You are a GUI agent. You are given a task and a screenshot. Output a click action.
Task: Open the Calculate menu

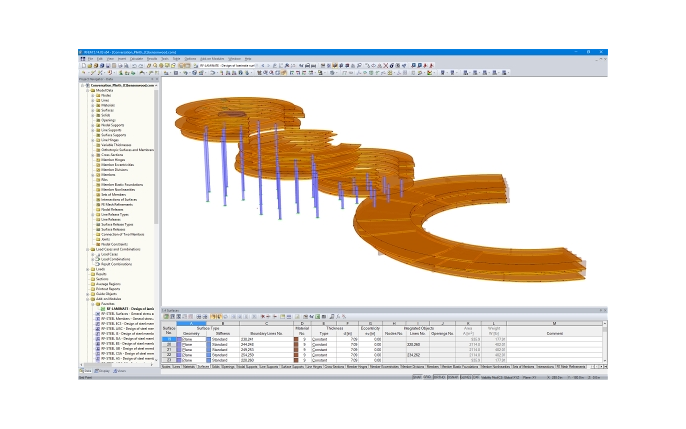[136, 59]
